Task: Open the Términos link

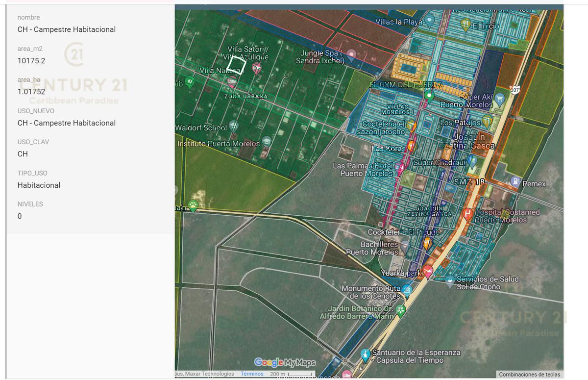Action: coord(252,374)
